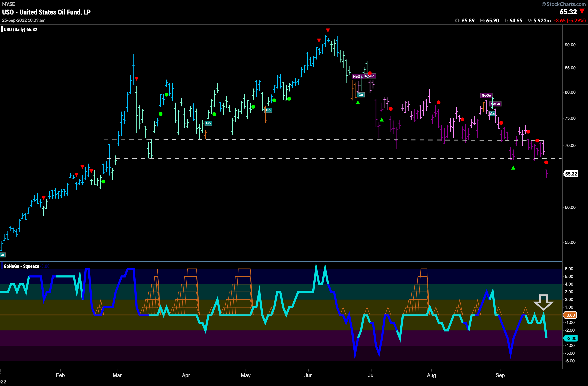Select the NoGo label at the late-August high
This screenshot has height=386, width=588.
(486, 96)
